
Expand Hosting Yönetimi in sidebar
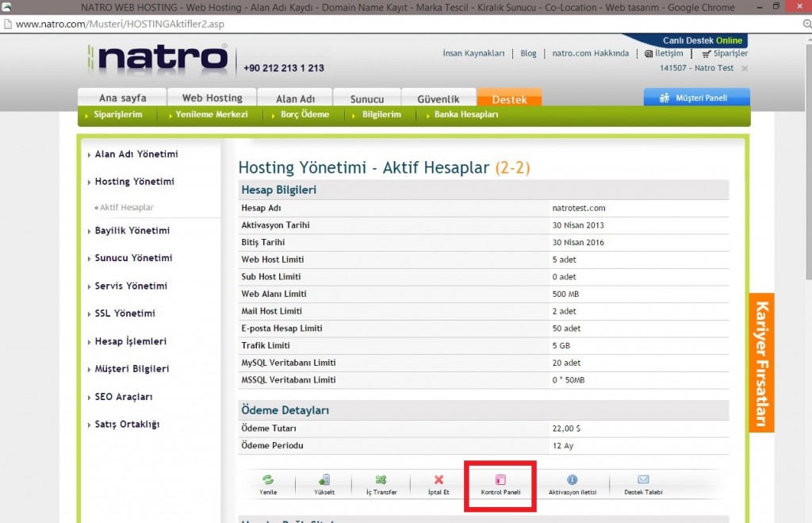[134, 182]
